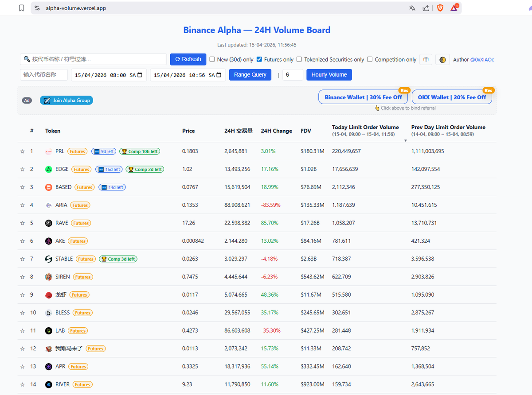The width and height of the screenshot is (532, 395).
Task: Click the share page icon
Action: coord(426,8)
